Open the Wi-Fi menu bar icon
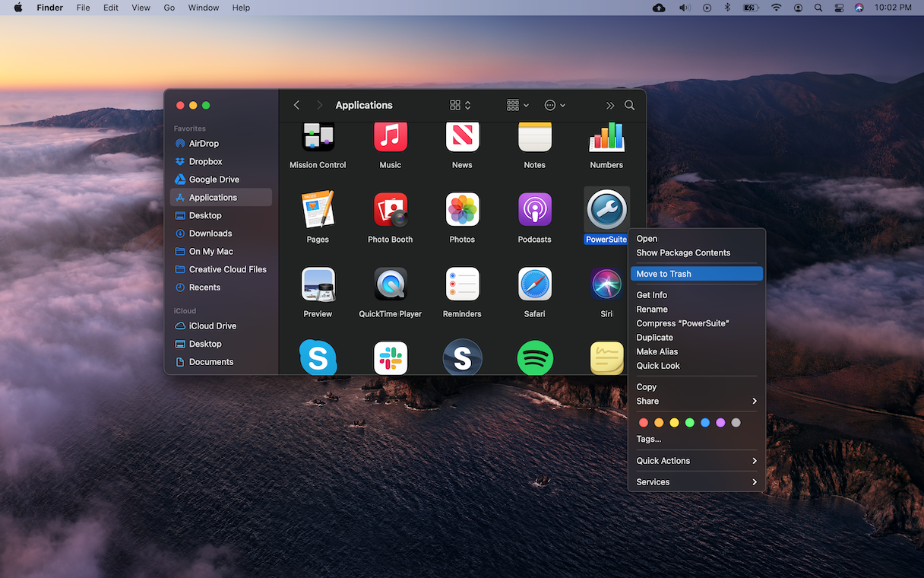The image size is (924, 578). click(x=776, y=8)
